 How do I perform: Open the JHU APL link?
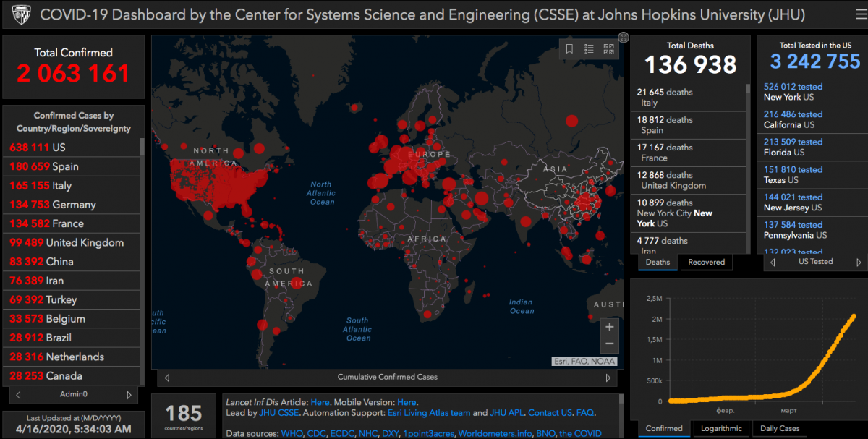(x=507, y=413)
